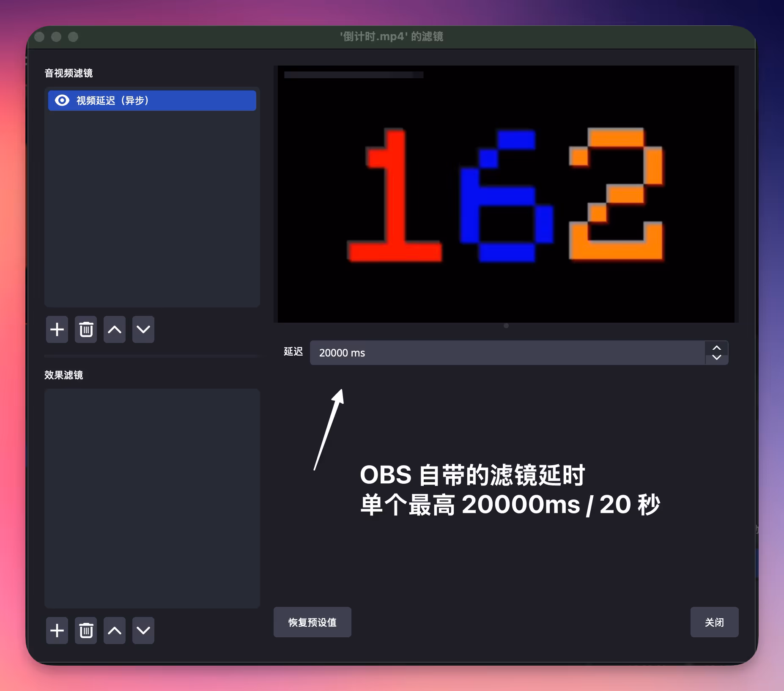The height and width of the screenshot is (691, 784).
Task: Click the empty 效果滤镜 list area
Action: click(x=152, y=498)
